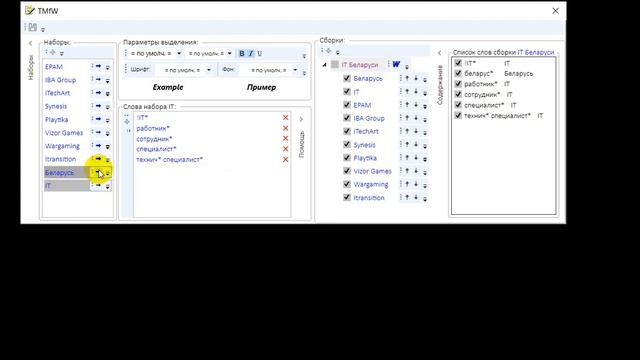The image size is (640, 360).
Task: Remove 'техник* специалист*' using the red X
Action: [285, 160]
